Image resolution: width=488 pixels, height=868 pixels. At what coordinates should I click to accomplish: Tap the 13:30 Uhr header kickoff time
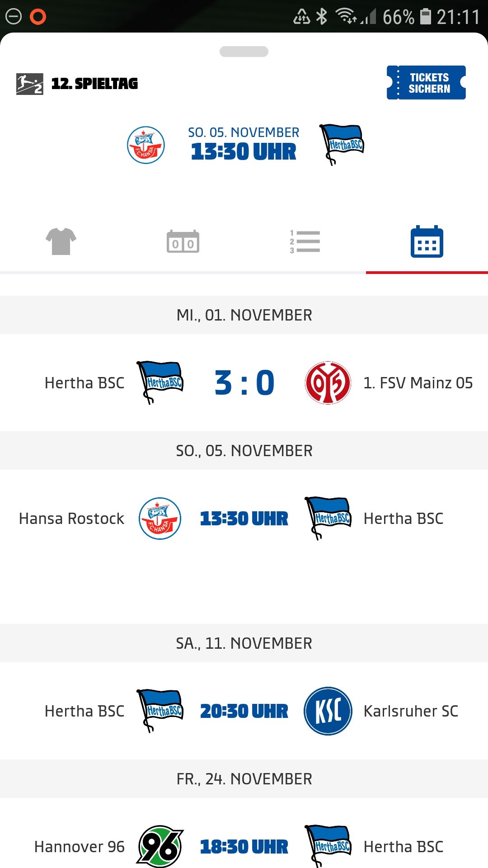tap(244, 151)
